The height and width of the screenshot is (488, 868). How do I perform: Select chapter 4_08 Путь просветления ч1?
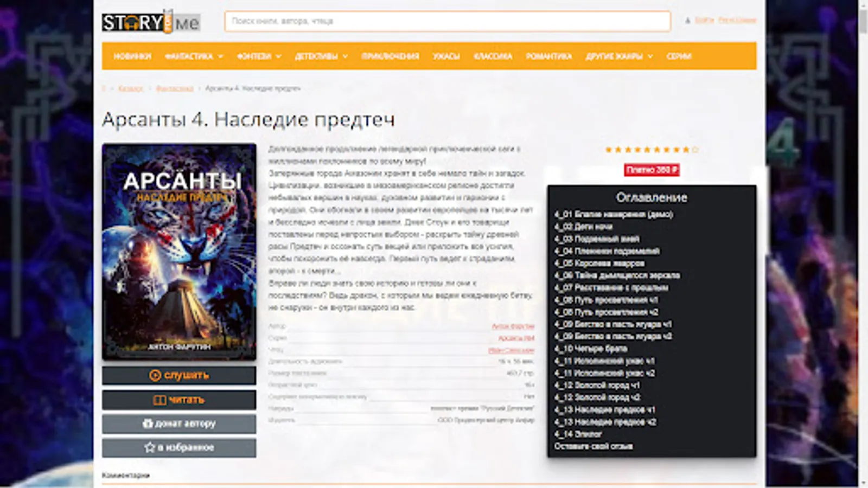(606, 300)
